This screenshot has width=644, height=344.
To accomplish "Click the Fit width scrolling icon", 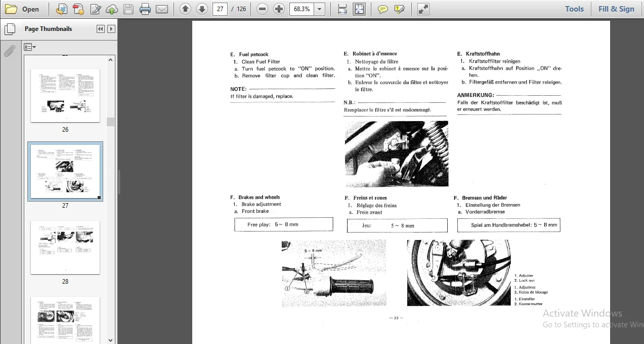I will (342, 9).
